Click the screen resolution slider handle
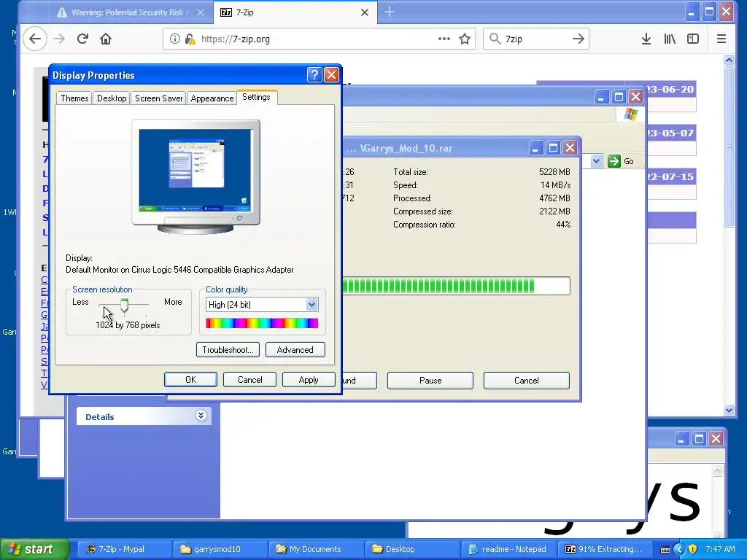This screenshot has width=747, height=560. click(x=124, y=306)
